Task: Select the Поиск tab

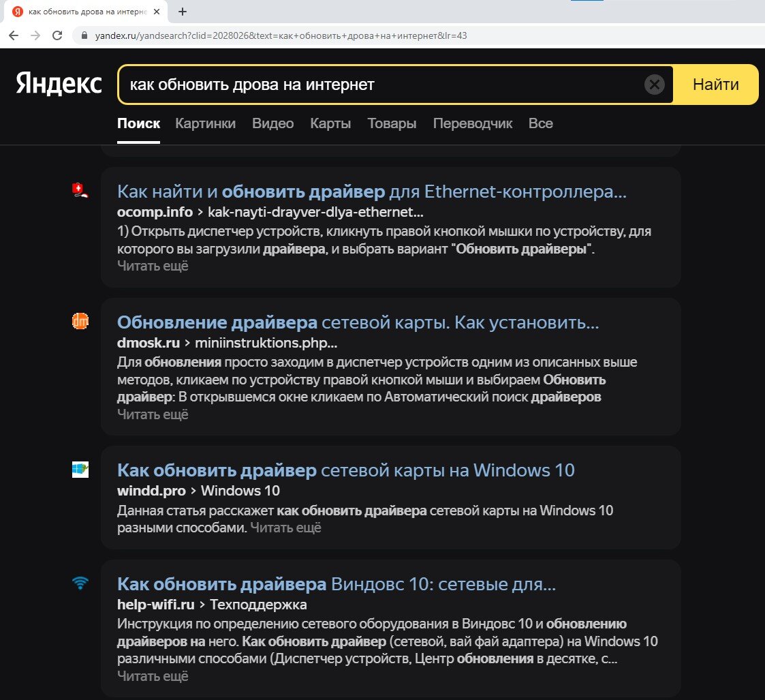Action: (138, 123)
